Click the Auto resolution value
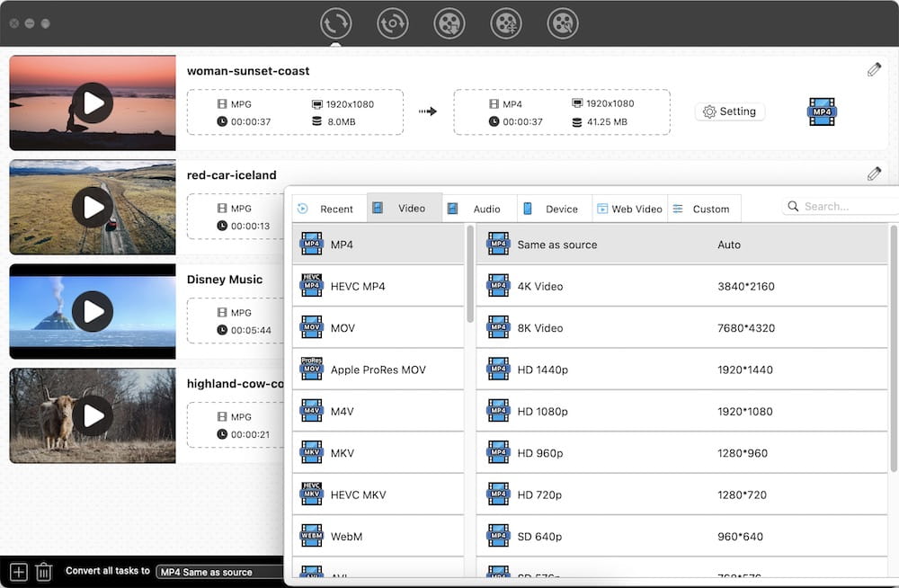 coord(729,245)
